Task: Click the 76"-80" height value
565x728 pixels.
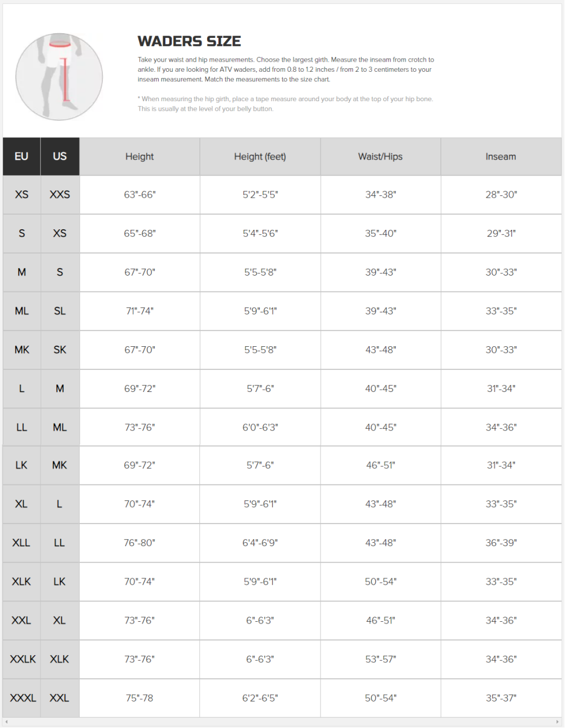Action: pyautogui.click(x=139, y=543)
